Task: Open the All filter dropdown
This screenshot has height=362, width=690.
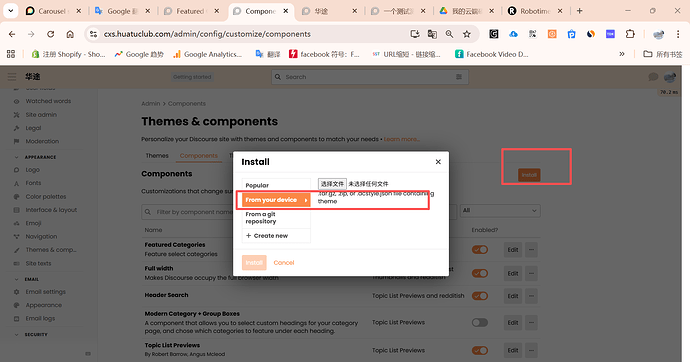Action: 500,211
